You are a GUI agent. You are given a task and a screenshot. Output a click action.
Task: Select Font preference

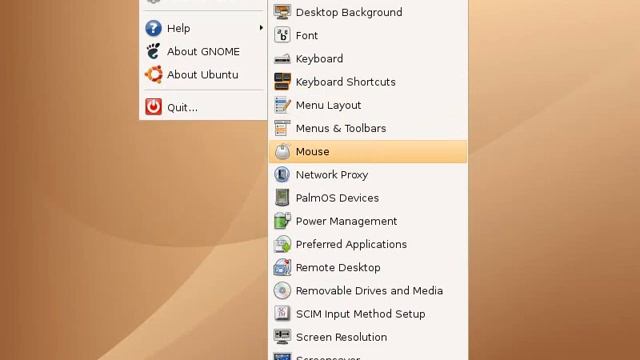(368, 36)
